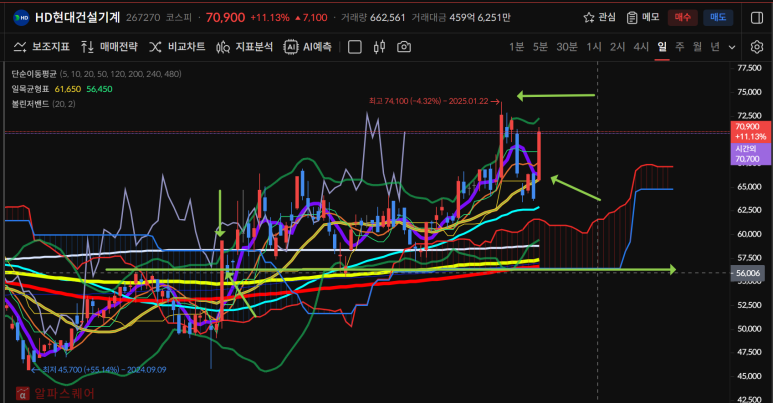Click the 거래대금 459억 6,251만 value
Viewport: 773px width, 403px height.
pyautogui.click(x=480, y=18)
